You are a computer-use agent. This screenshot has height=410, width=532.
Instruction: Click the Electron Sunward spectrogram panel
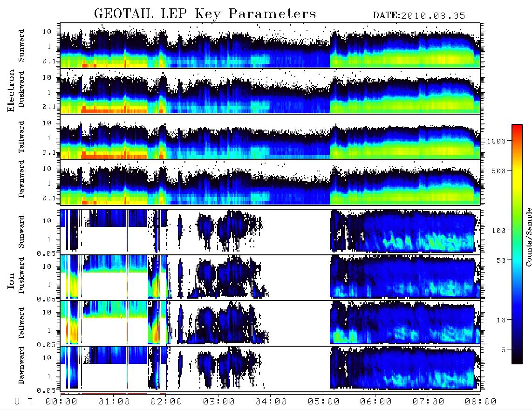(270, 46)
